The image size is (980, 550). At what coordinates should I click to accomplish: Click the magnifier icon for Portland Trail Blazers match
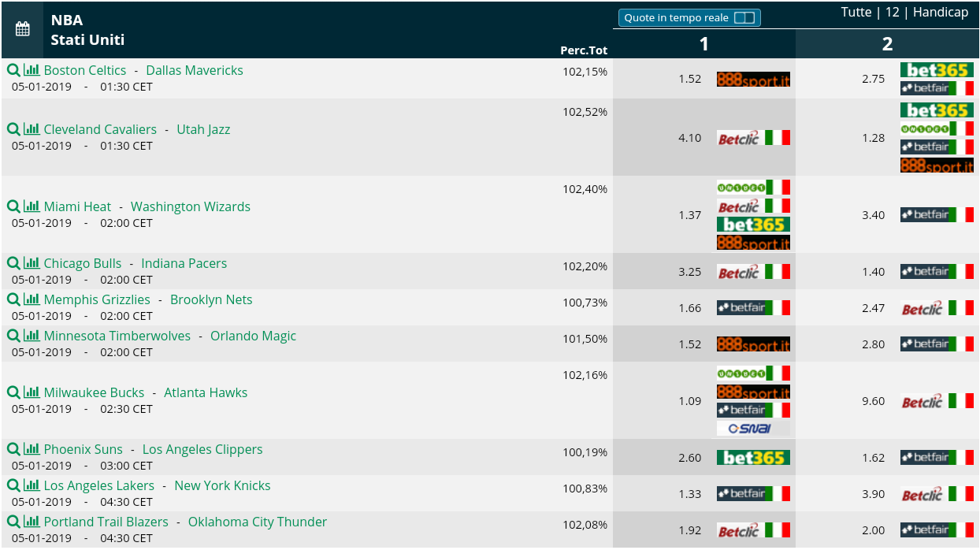pos(13,521)
